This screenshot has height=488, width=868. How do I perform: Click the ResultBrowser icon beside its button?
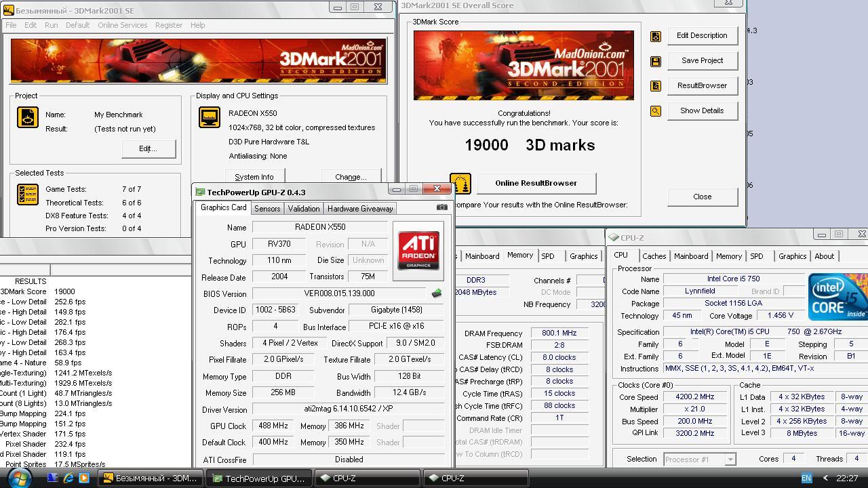pyautogui.click(x=656, y=86)
